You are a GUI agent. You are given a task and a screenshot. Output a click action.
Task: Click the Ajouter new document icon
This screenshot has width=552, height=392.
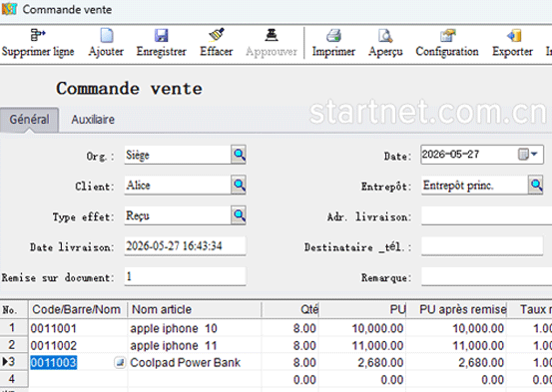[x=107, y=35]
